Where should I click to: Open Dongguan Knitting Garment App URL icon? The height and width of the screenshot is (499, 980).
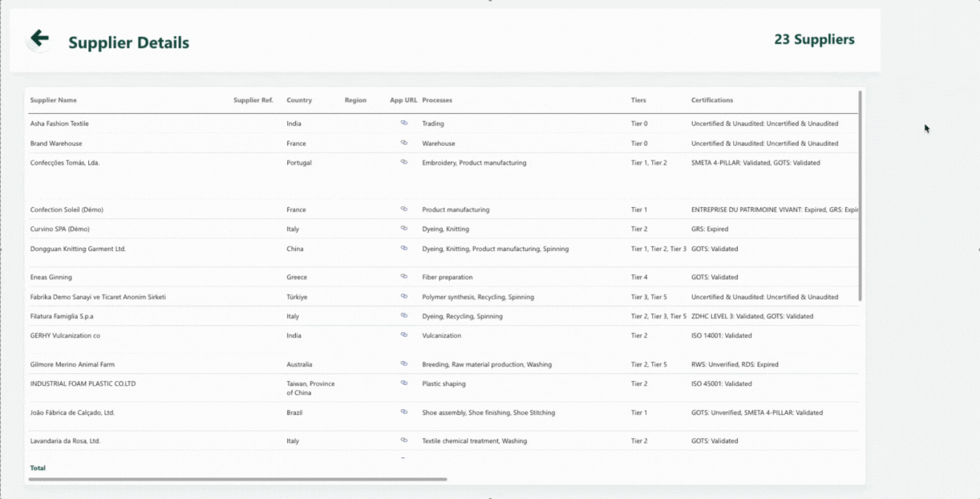click(404, 249)
